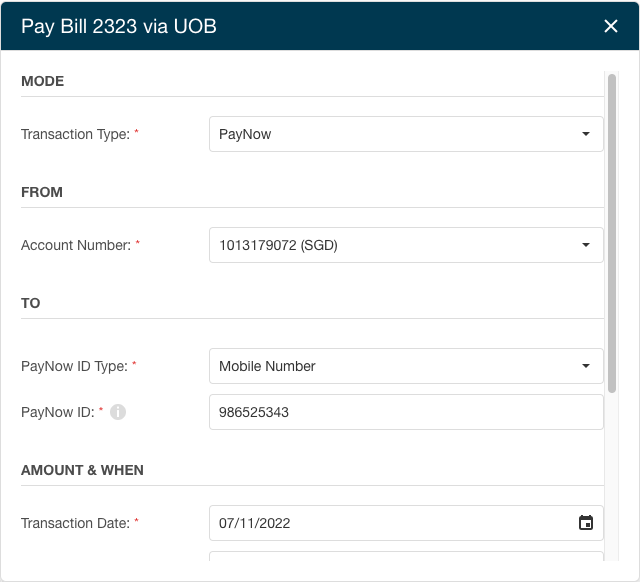Viewport: 640px width, 582px height.
Task: Click the "Transaction Type:" label
Action: pyautogui.click(x=76, y=134)
